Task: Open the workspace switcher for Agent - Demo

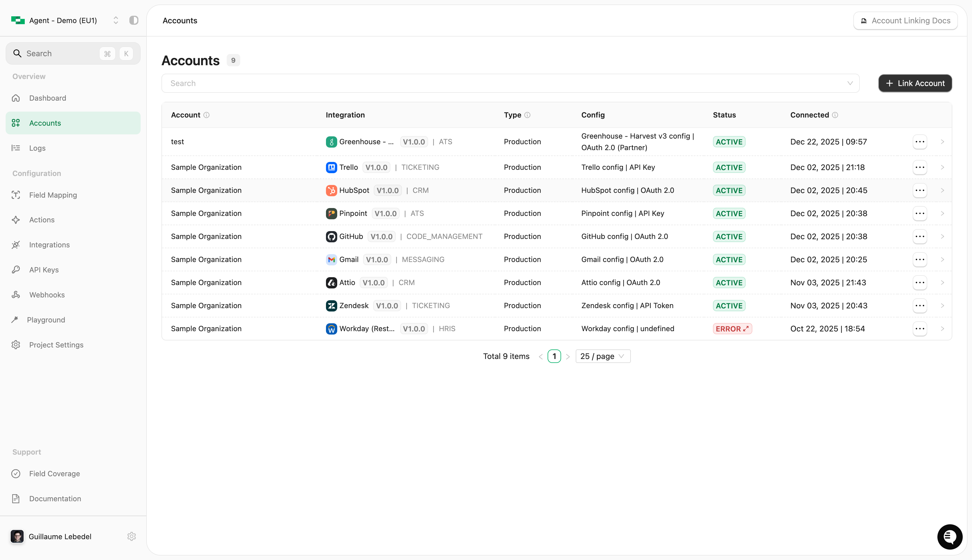Action: click(x=115, y=20)
